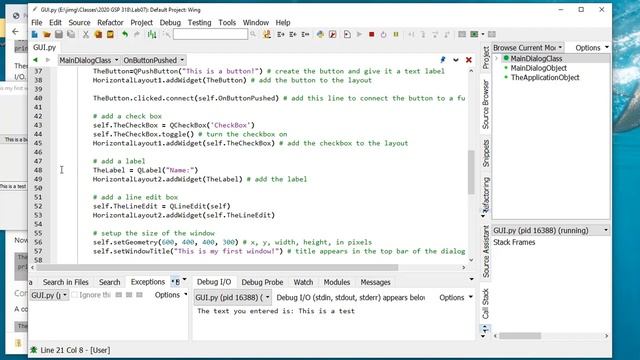Close the editor with the red X
The height and width of the screenshot is (360, 640).
[x=469, y=60]
